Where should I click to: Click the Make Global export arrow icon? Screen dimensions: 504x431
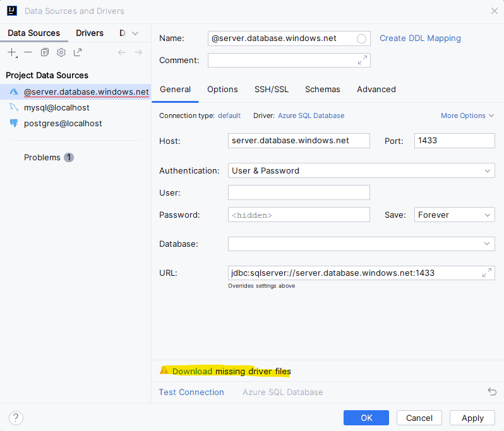78,52
